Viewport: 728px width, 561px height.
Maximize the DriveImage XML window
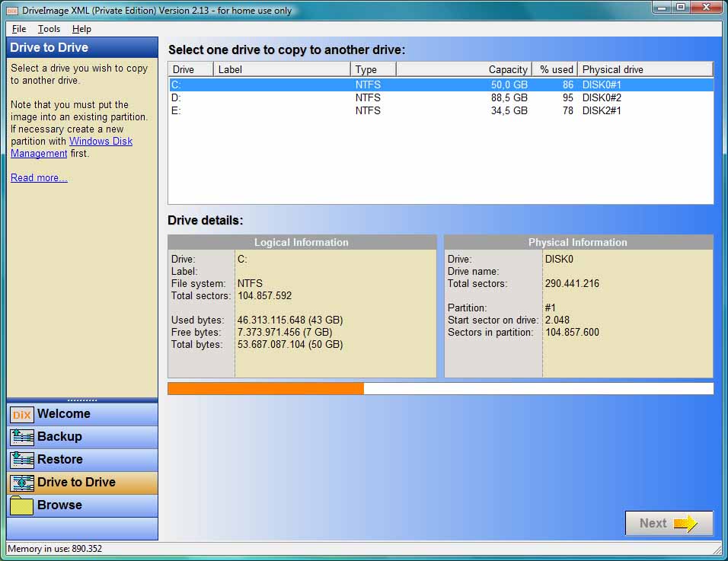point(680,8)
